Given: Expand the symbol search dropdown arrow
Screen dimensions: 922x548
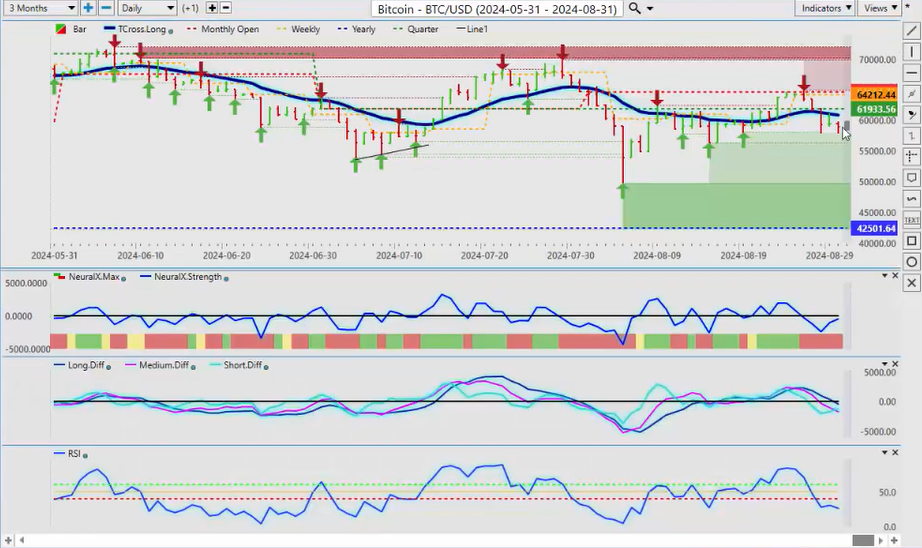Looking at the screenshot, I should point(651,9).
